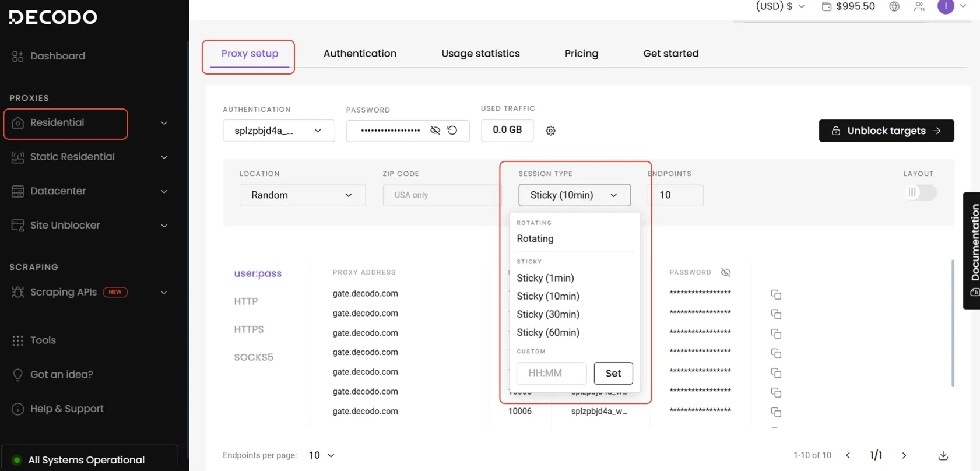This screenshot has width=980, height=471.
Task: Click the Residential proxies house icon
Action: tap(17, 123)
